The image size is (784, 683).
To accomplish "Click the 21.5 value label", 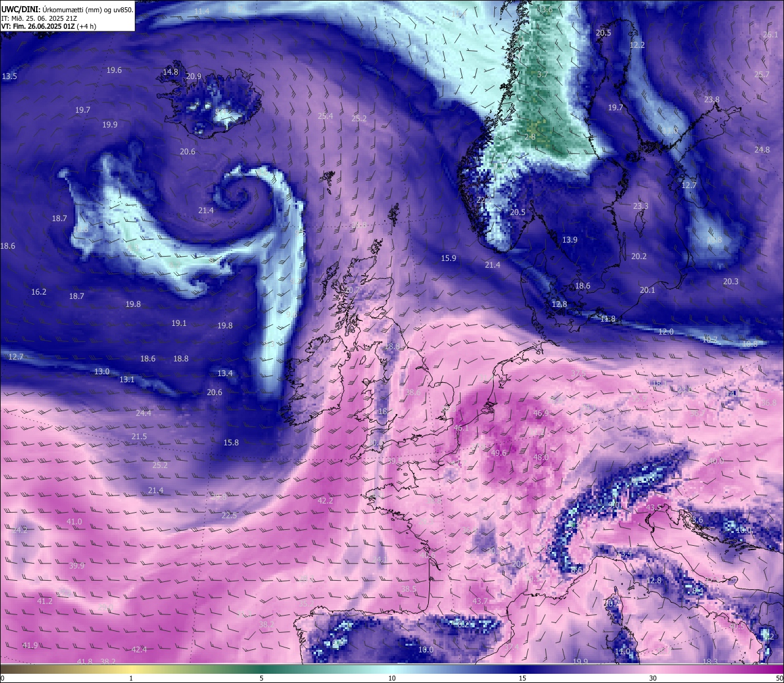I will pos(139,437).
